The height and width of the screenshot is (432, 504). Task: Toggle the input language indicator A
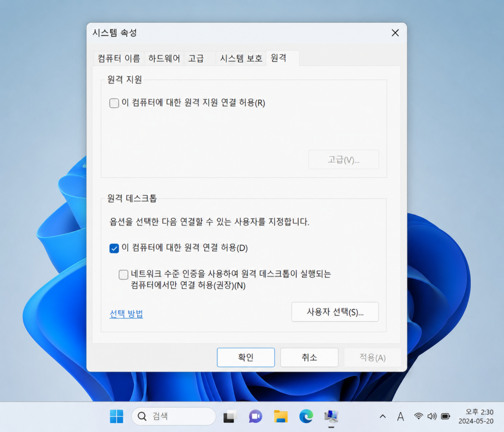point(400,417)
